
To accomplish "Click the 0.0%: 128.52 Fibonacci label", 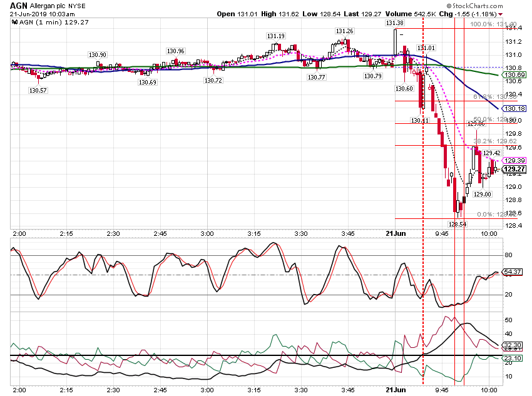I will 497,215.
